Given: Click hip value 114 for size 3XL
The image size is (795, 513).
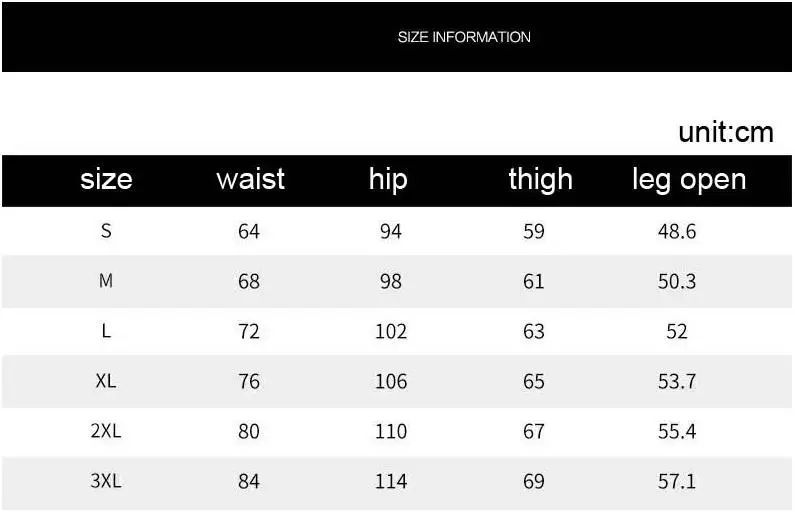Looking at the screenshot, I should (391, 481).
